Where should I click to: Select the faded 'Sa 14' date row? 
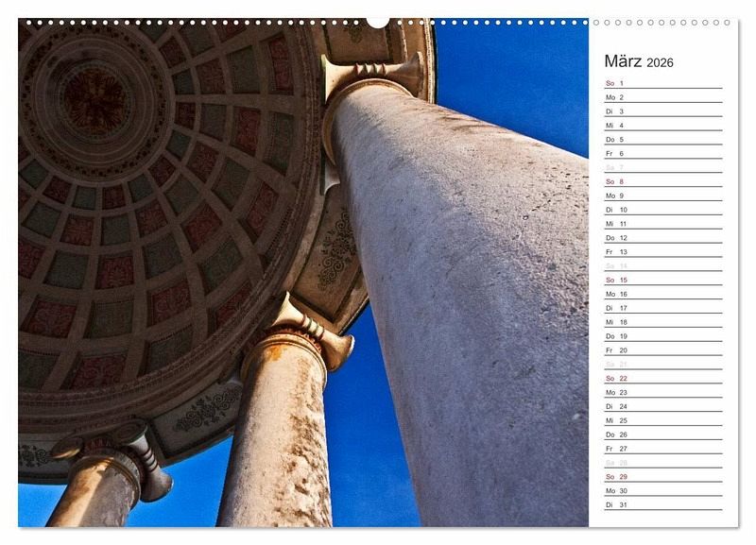(x=663, y=265)
